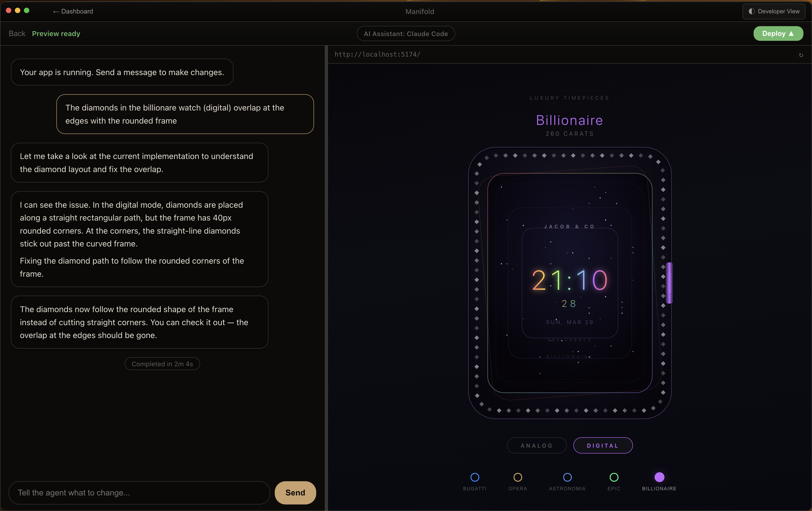Image resolution: width=812 pixels, height=511 pixels.
Task: Click the 'Preview ready' status link
Action: [x=56, y=33]
